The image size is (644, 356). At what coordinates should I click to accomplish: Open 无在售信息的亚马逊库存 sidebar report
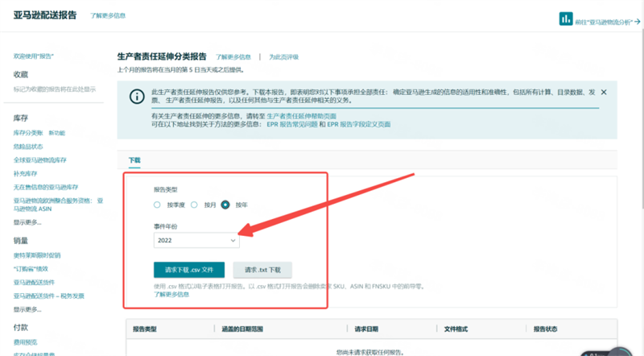point(46,187)
